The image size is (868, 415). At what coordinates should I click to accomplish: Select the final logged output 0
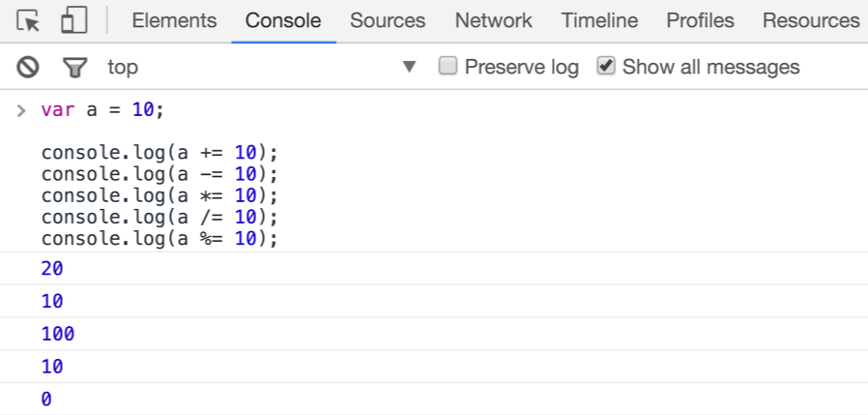(46, 399)
